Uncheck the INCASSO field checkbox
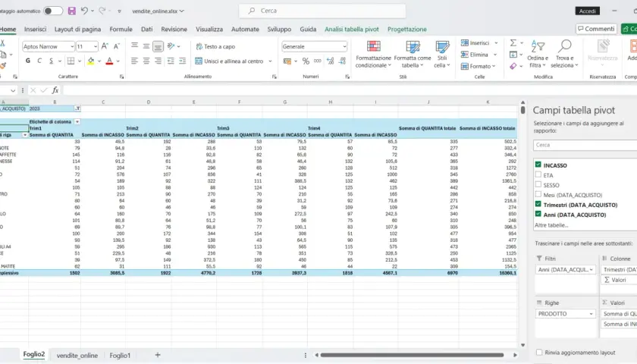637x364 pixels. click(x=538, y=165)
